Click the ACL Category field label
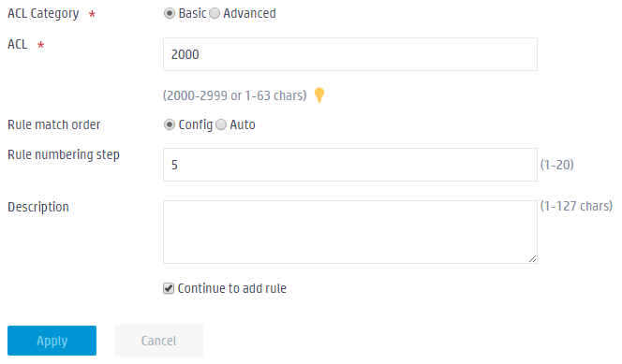The width and height of the screenshot is (622, 364). click(x=43, y=13)
